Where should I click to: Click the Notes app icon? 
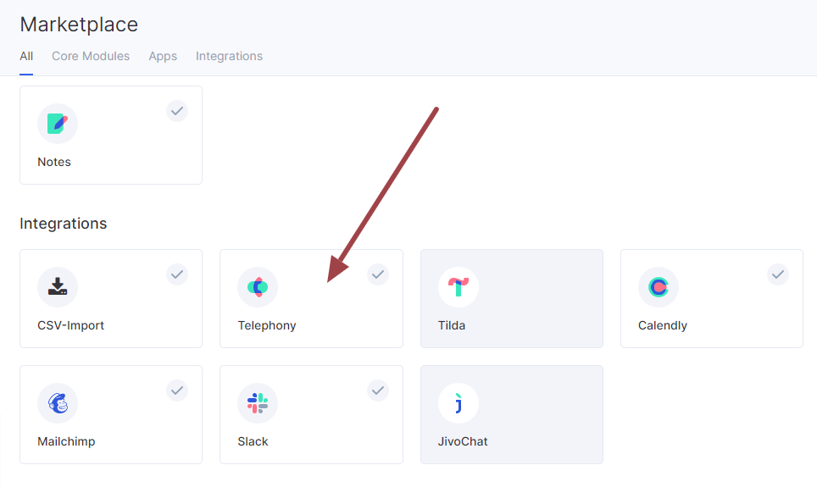[x=58, y=124]
